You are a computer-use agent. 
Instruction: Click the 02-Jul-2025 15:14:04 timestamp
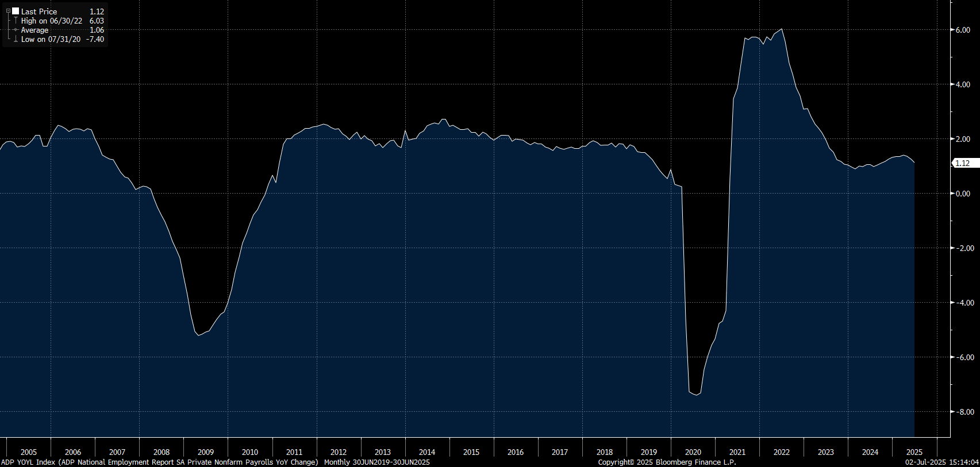942,462
